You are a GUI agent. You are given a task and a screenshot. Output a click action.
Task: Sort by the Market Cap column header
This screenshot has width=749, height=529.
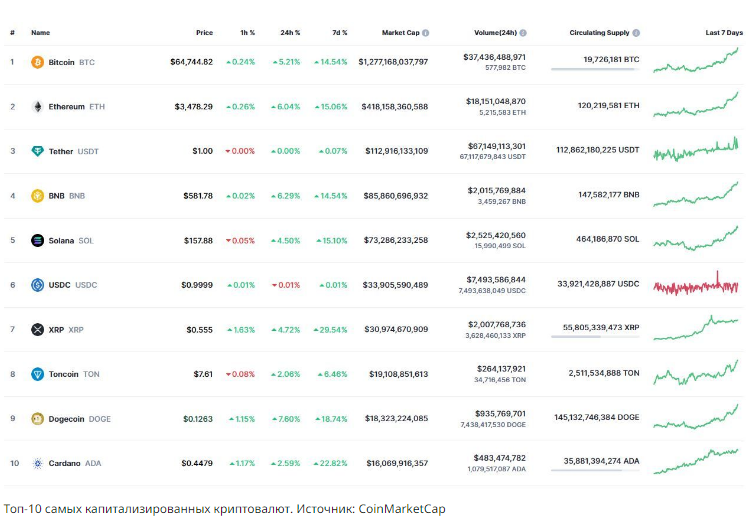400,33
